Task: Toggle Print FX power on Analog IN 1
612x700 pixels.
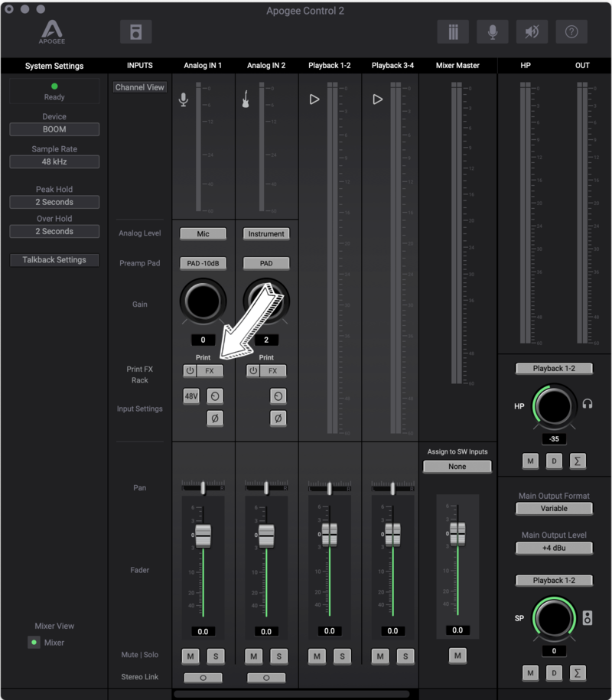Action: click(x=190, y=371)
